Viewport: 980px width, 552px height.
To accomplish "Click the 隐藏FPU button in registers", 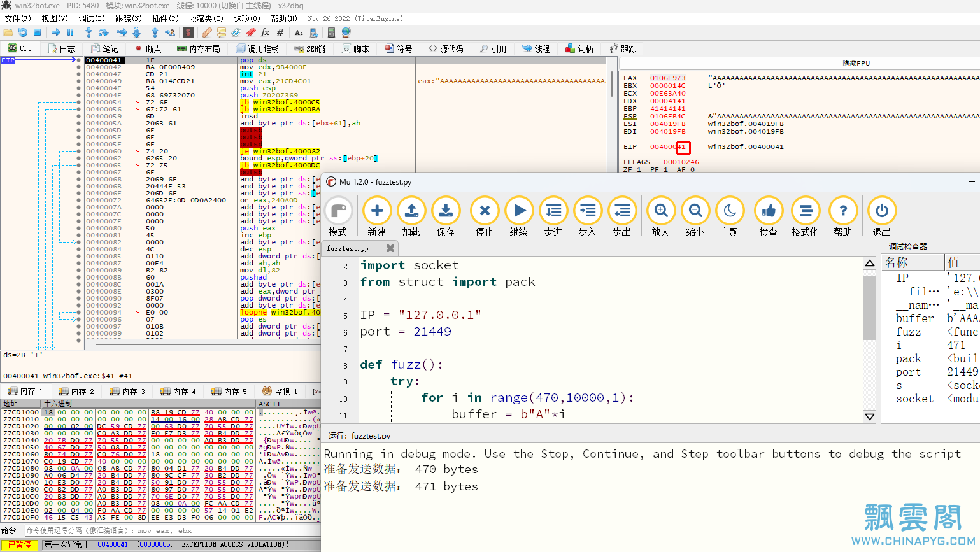I will pyautogui.click(x=856, y=63).
